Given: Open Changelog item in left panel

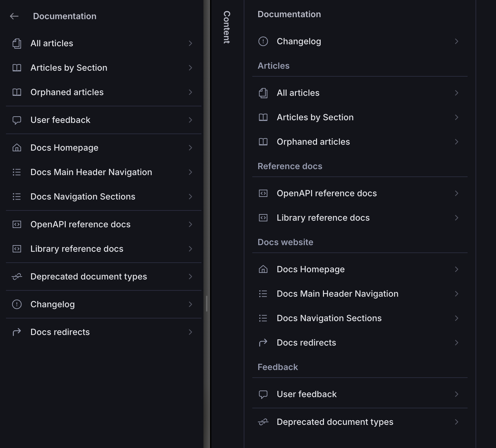Looking at the screenshot, I should click(53, 304).
